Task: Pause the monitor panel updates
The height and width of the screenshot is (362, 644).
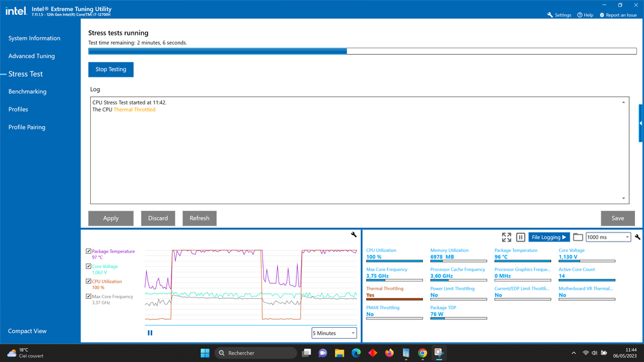Action: (x=520, y=237)
